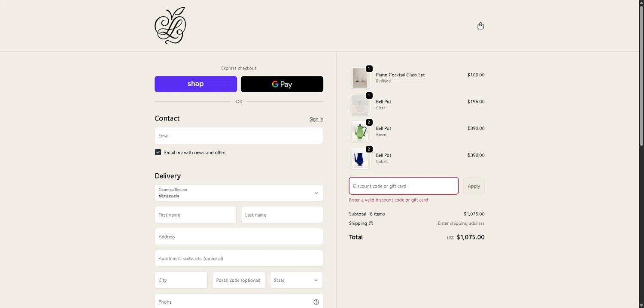Focus the Discount code or gift card field
The image size is (644, 308).
404,186
